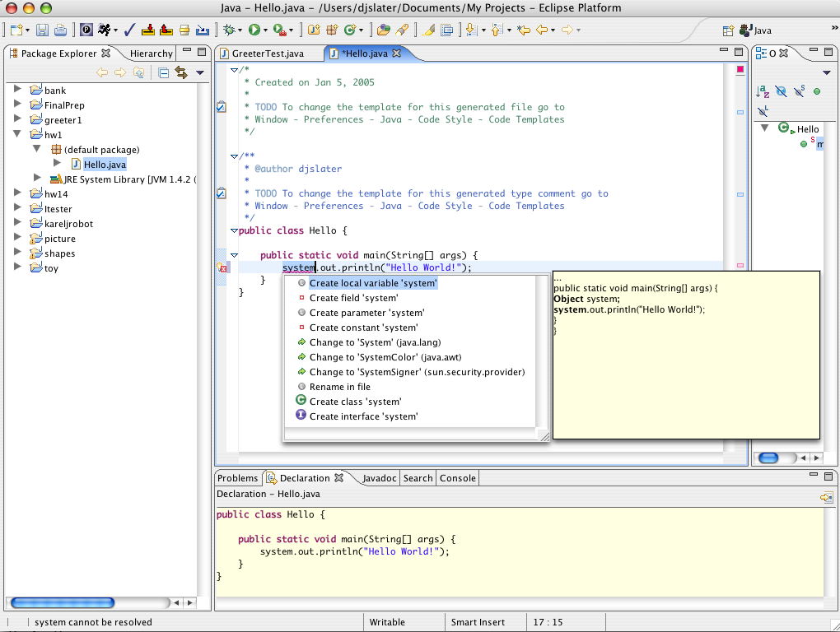Open the Problems tab
Image resolution: width=840 pixels, height=632 pixels.
[x=237, y=478]
